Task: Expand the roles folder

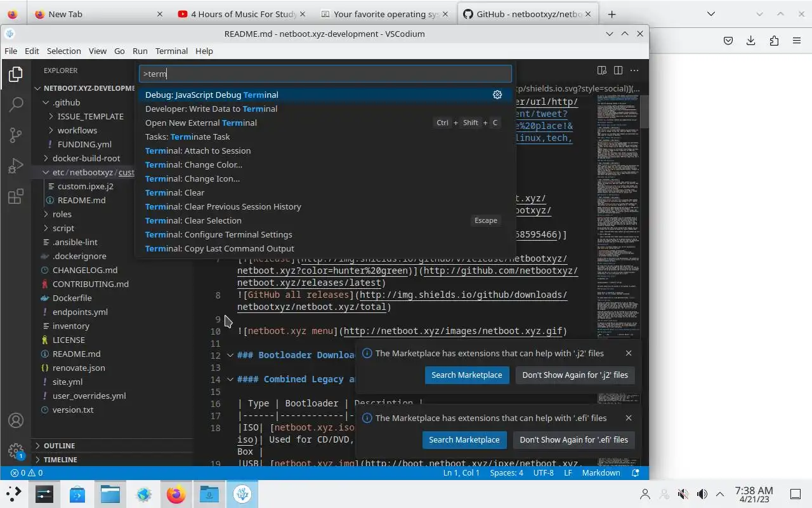Action: point(46,214)
